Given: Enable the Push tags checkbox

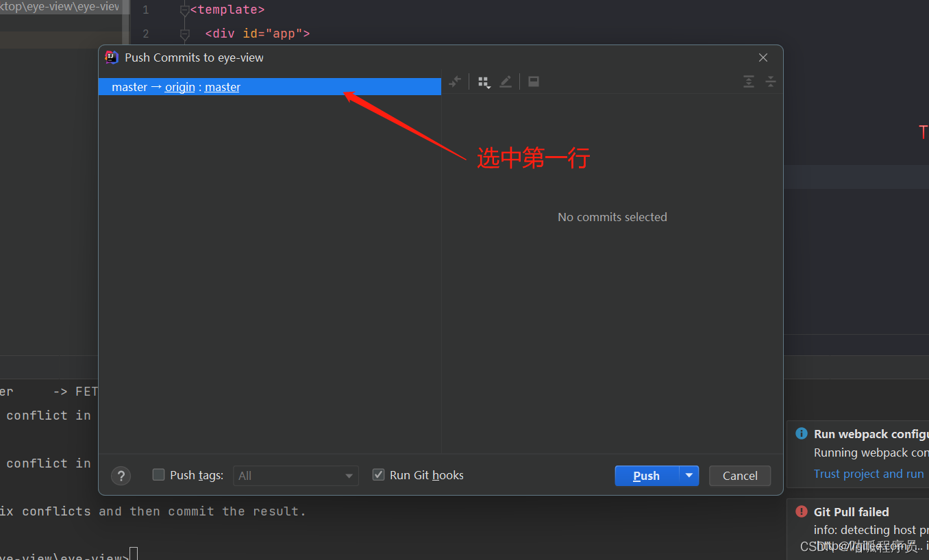Looking at the screenshot, I should (x=158, y=474).
